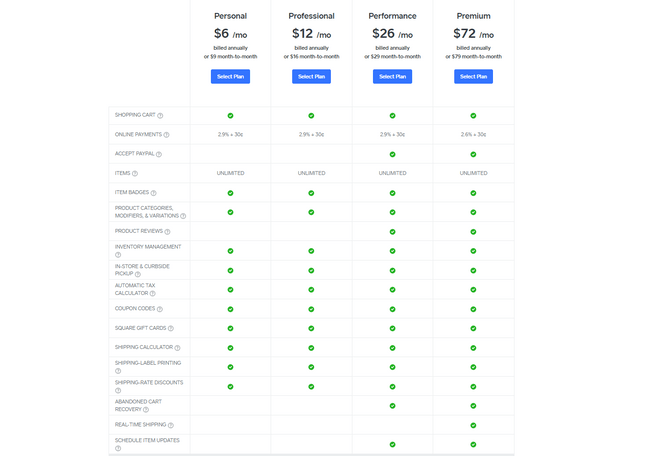Click the 2.6% + 30¢ Premium payment rate
Viewport: 645px width, 456px height.
[473, 134]
